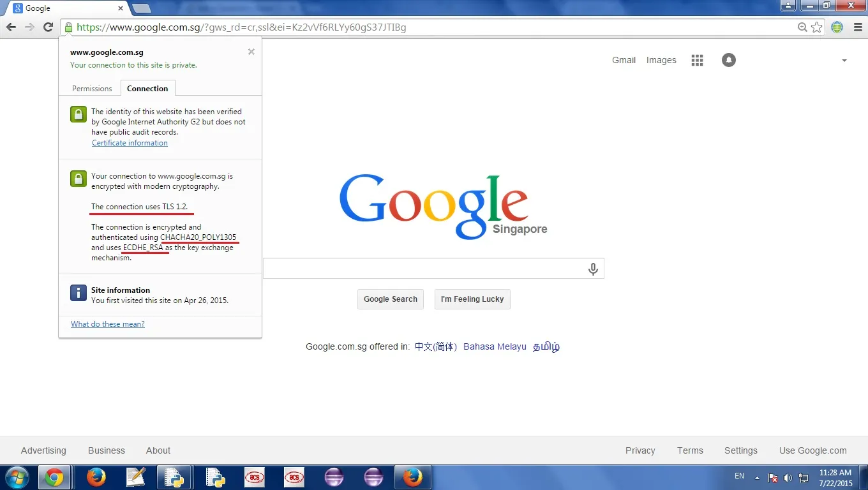868x490 pixels.
Task: Switch to the Permissions tab
Action: coord(92,89)
